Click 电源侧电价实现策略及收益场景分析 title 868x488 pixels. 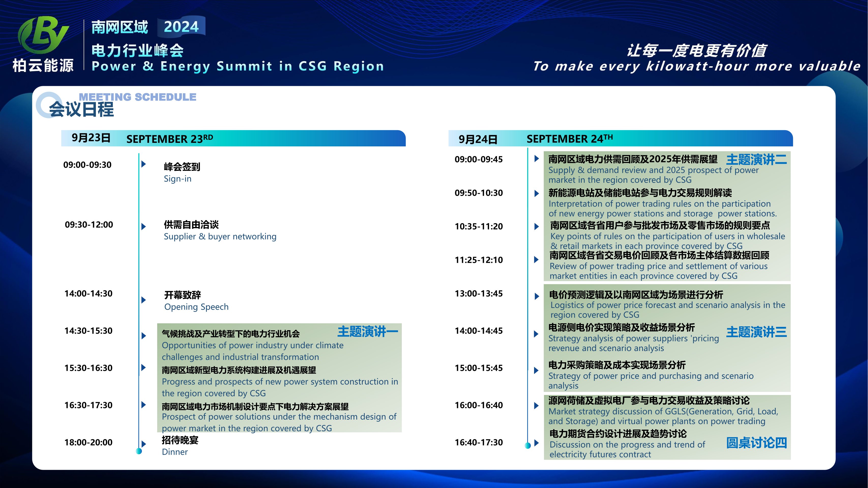622,327
